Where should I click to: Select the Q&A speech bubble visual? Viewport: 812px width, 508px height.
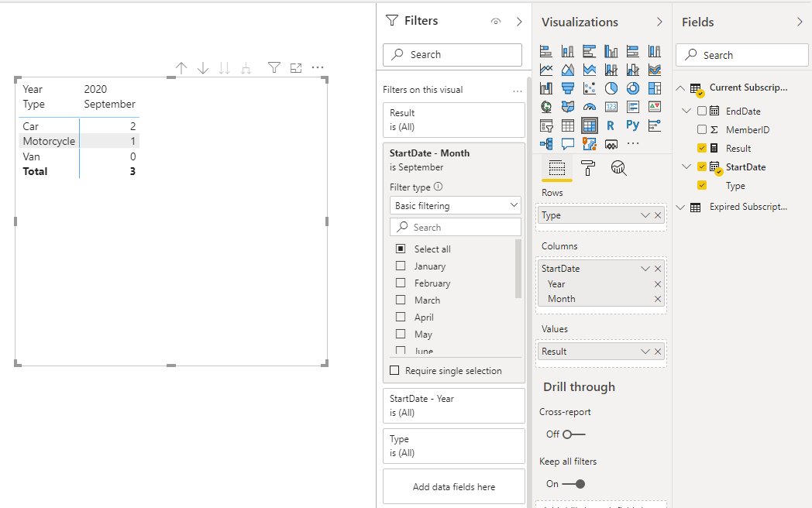pos(568,144)
